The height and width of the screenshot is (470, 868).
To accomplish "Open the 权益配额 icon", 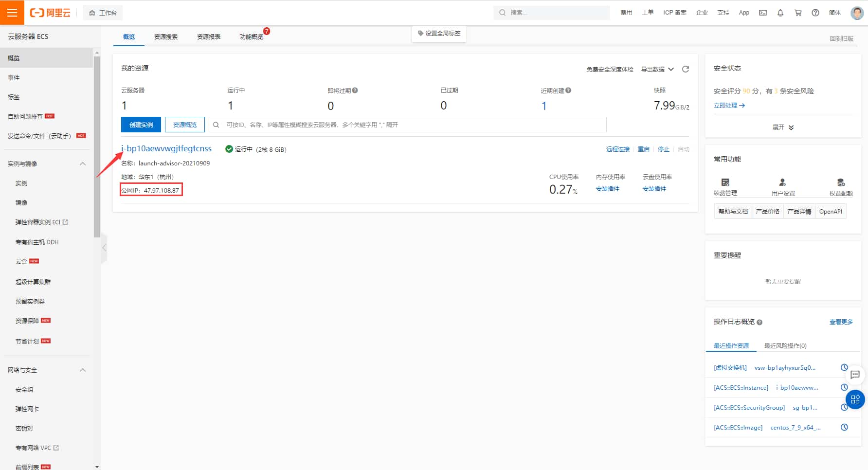I will pyautogui.click(x=841, y=182).
